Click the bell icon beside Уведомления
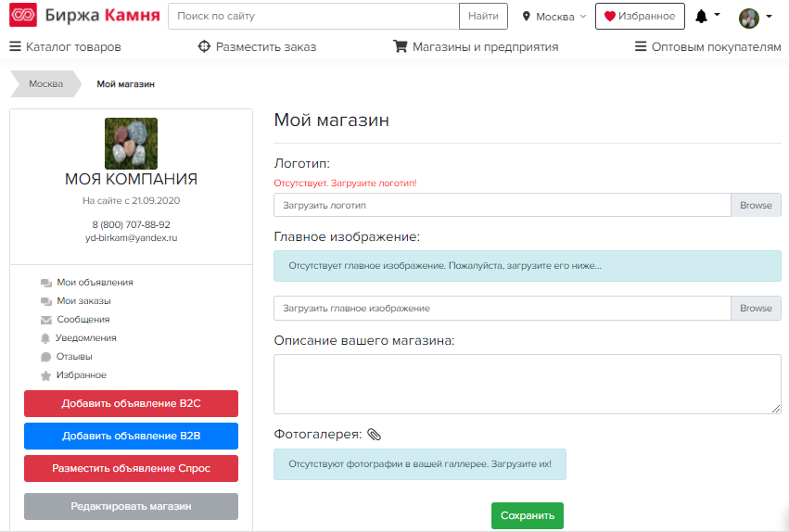This screenshot has width=789, height=532. pos(45,338)
